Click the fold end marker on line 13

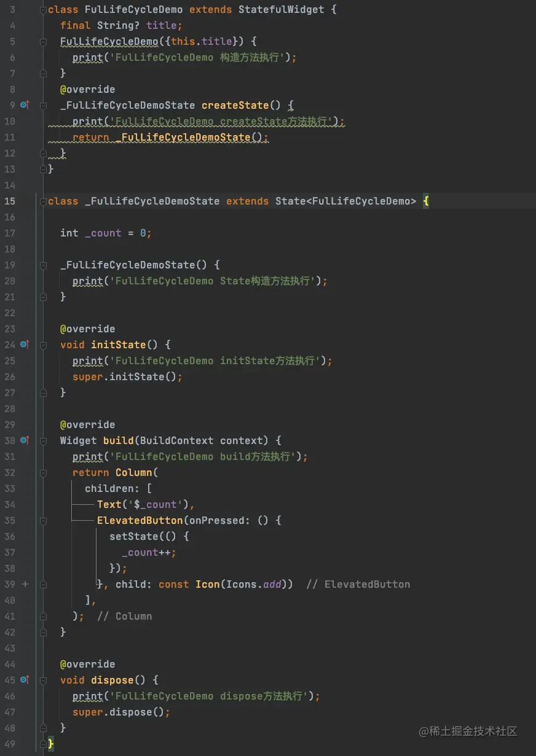tap(43, 169)
